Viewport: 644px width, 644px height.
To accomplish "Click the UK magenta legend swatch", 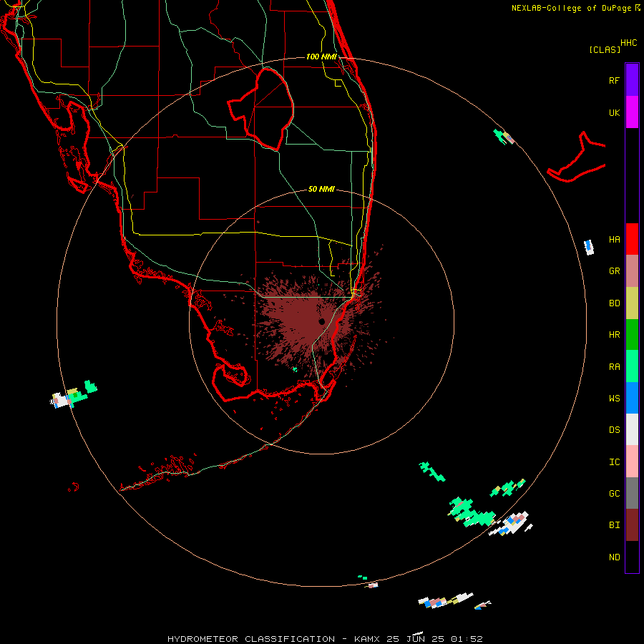I will point(632,112).
